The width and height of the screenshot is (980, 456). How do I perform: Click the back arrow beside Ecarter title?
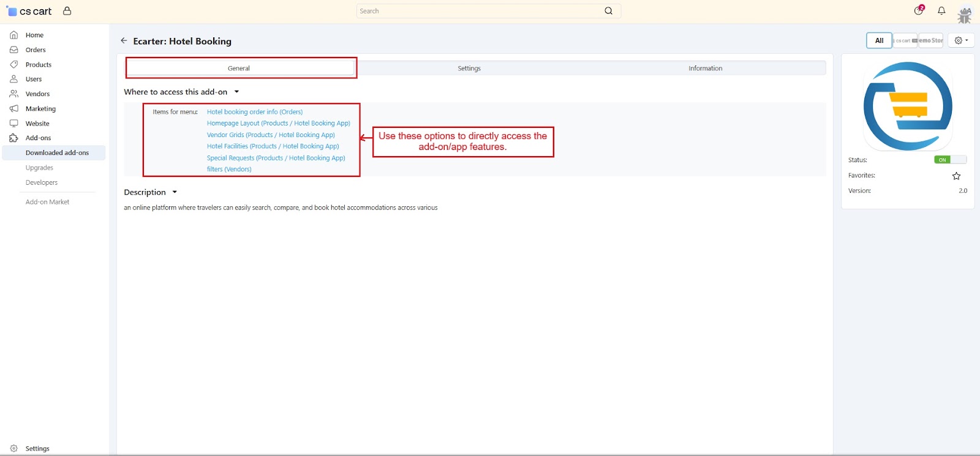point(124,40)
